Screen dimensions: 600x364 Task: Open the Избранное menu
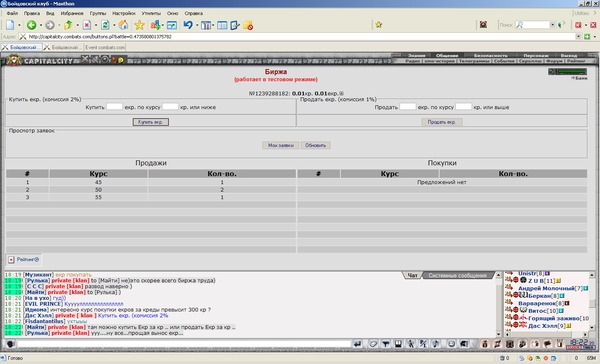[72, 13]
